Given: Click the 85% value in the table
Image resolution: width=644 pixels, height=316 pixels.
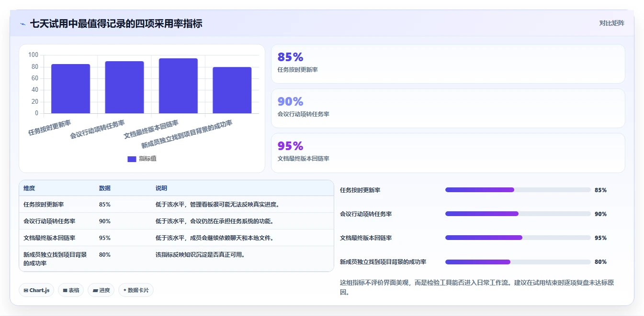Looking at the screenshot, I should pyautogui.click(x=105, y=205).
